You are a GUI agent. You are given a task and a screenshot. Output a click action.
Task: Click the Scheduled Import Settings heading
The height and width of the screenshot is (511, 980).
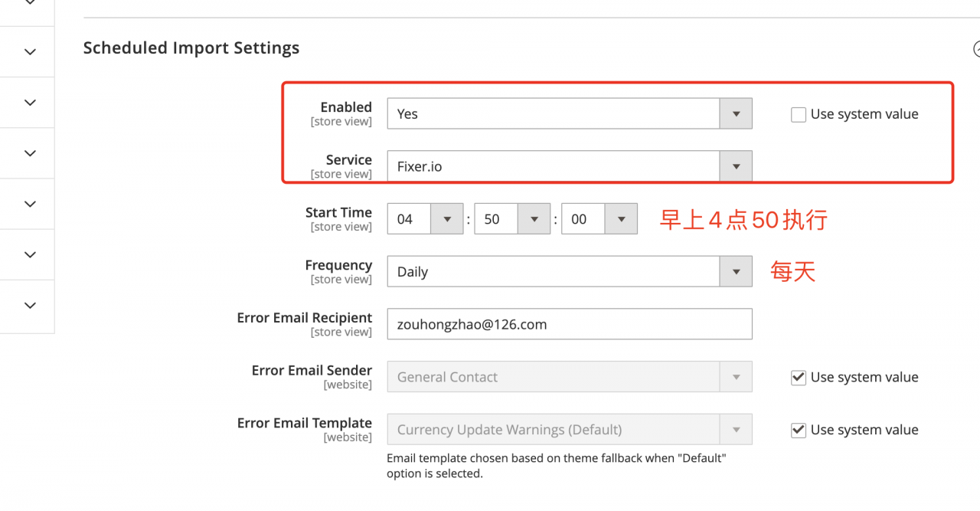click(x=191, y=48)
